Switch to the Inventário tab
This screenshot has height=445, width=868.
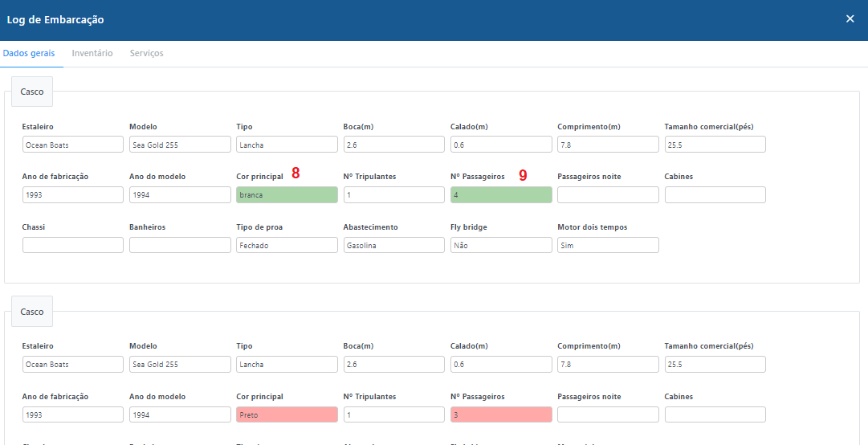92,54
